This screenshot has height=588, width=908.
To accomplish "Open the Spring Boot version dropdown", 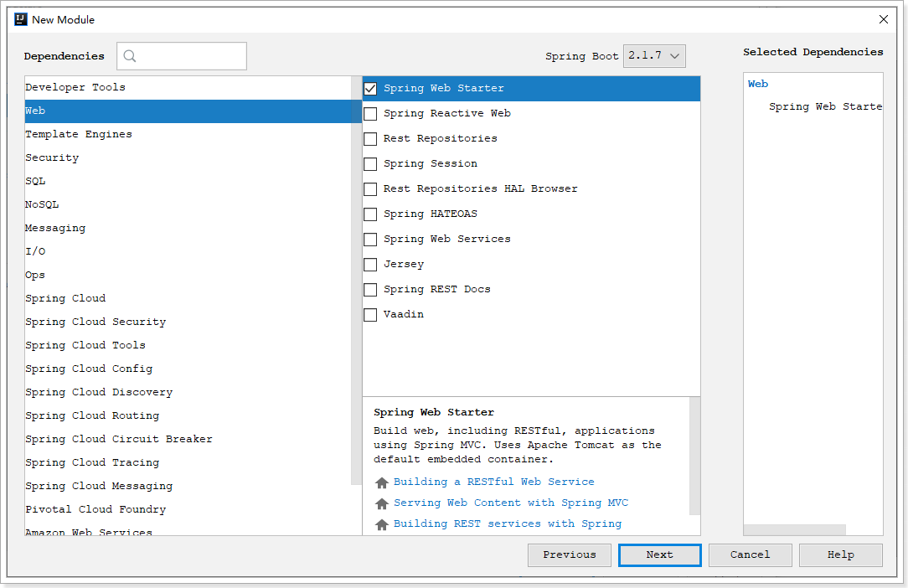I will coord(655,56).
